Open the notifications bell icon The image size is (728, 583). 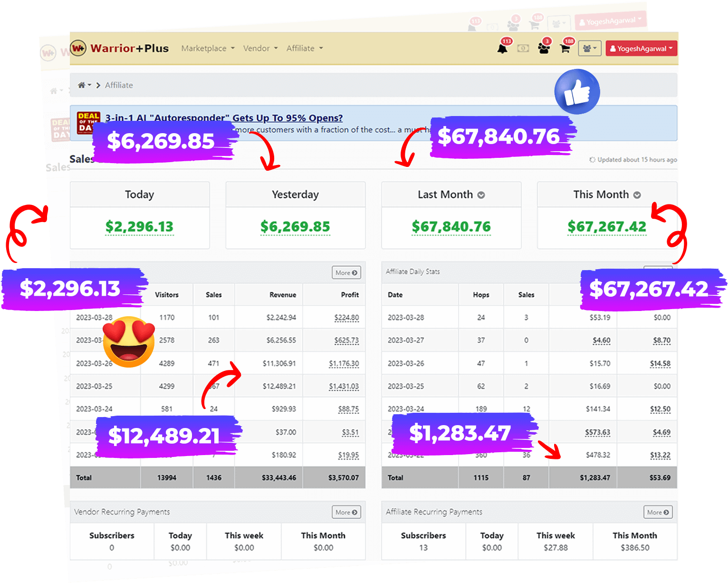[502, 49]
